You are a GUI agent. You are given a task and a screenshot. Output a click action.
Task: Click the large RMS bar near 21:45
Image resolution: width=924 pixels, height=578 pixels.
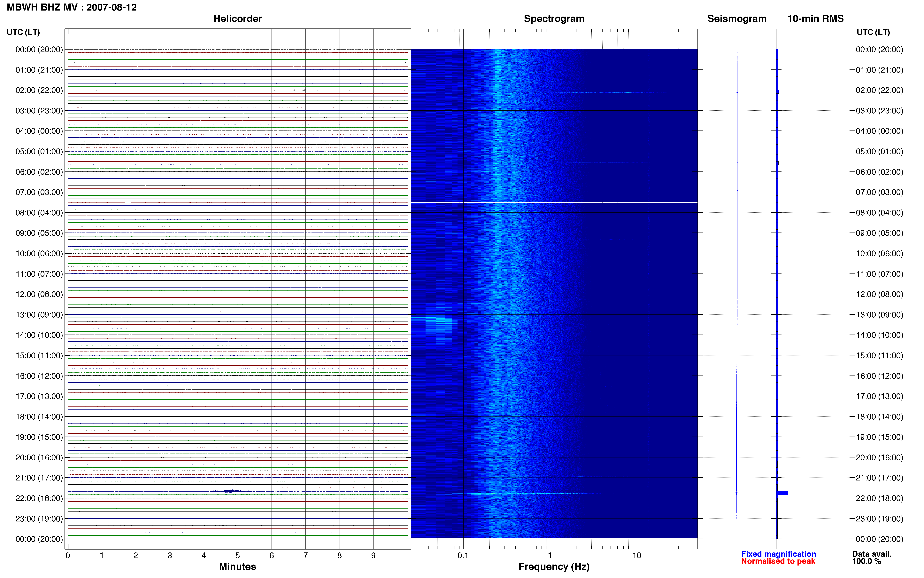(782, 493)
